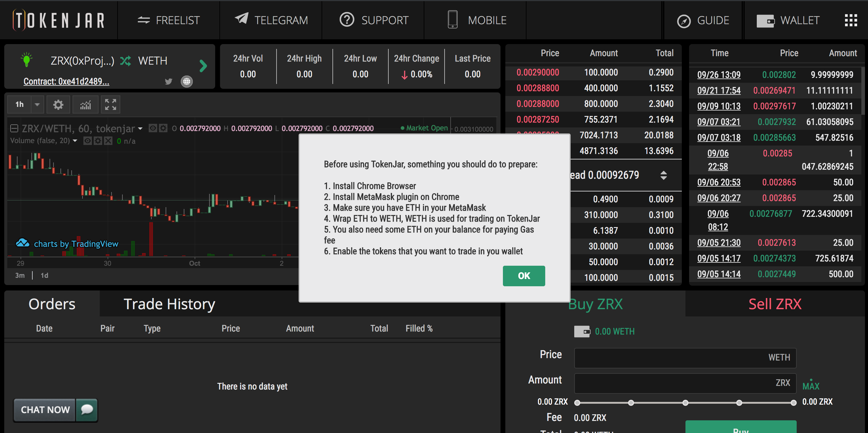This screenshot has height=433, width=868.
Task: Click the amount slider's leftmost handle
Action: pos(577,403)
